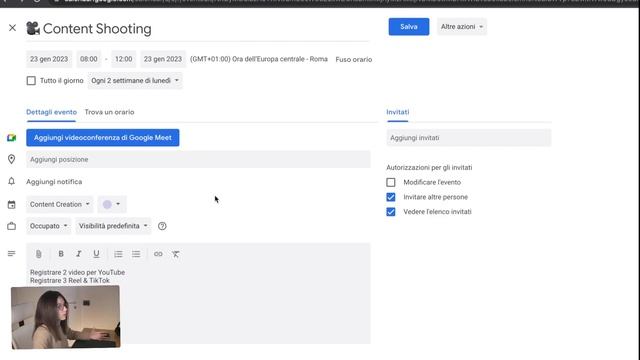Switch to the Dettagli evento tab
The image size is (640, 360).
[51, 112]
